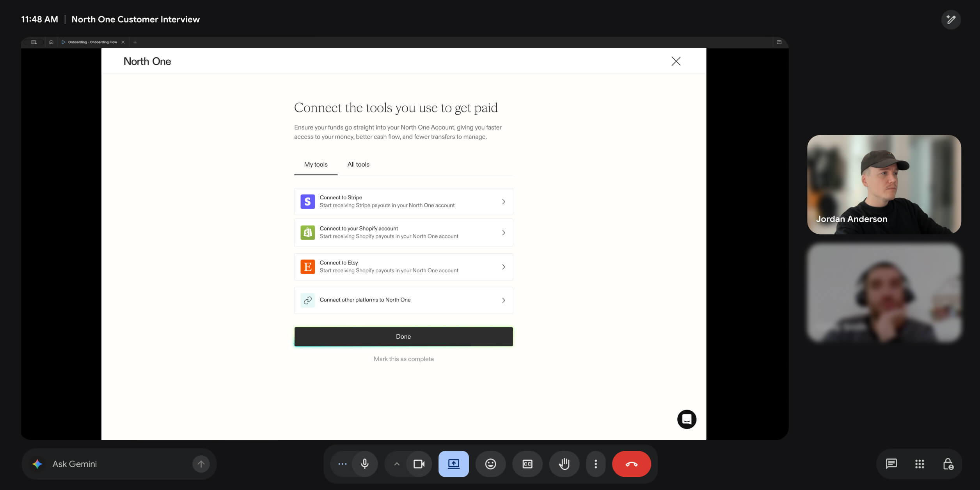Focus the Ask Gemini input field
The image size is (980, 490).
[x=119, y=464]
